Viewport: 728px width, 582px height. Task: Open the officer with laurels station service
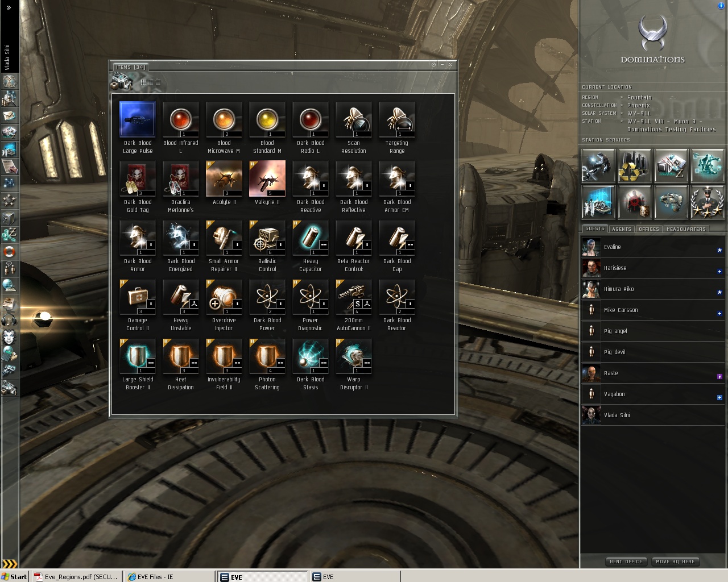[x=707, y=202]
